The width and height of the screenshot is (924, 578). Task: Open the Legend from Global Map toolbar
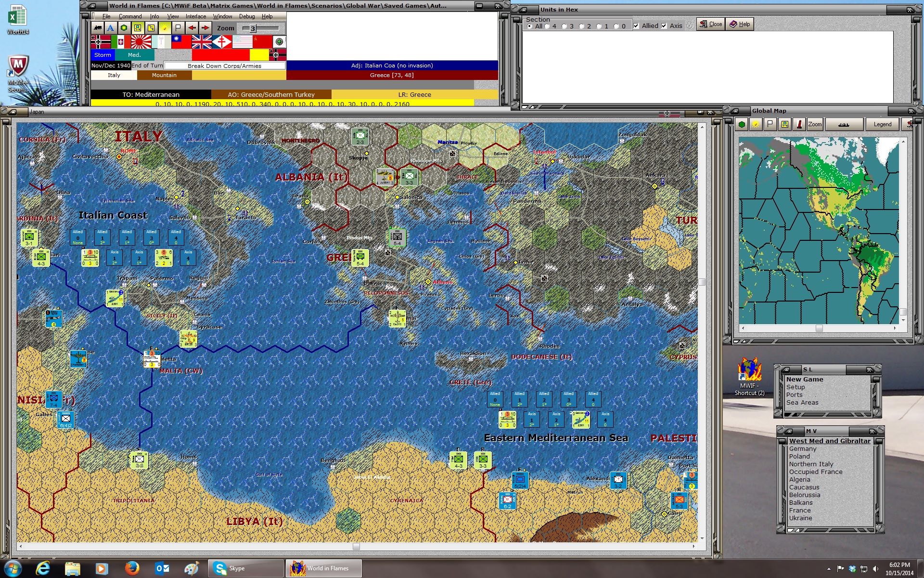pos(882,124)
